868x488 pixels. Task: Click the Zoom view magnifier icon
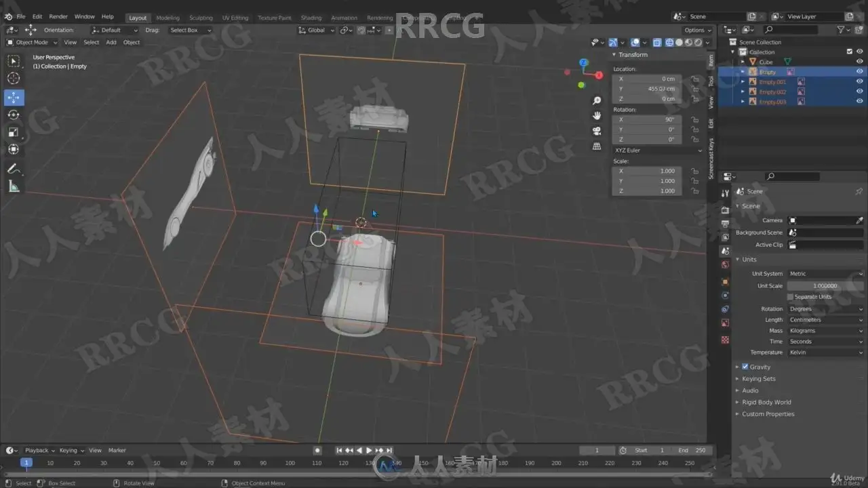(x=597, y=100)
